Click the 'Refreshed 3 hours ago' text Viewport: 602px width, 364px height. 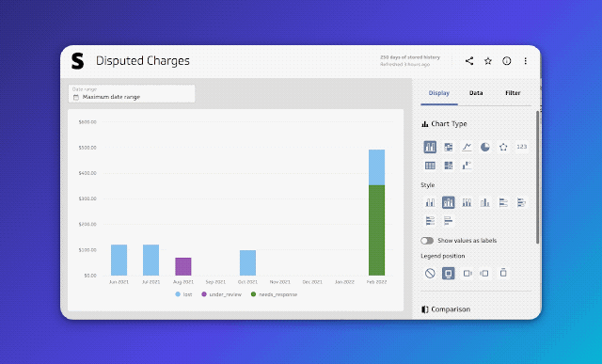[405, 65]
